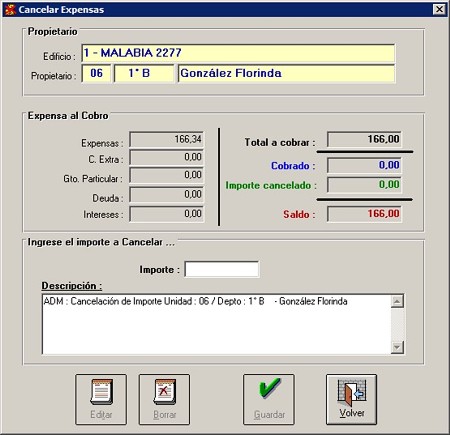Click the blue Cobrado value field

(x=364, y=165)
